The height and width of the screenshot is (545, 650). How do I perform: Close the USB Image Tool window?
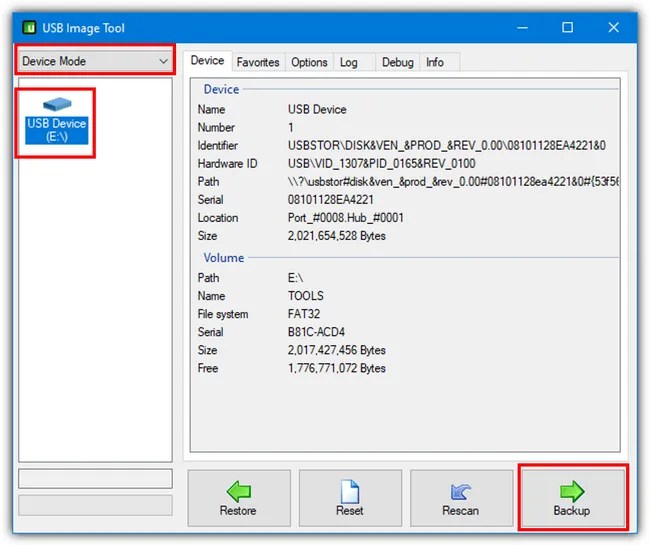click(614, 27)
